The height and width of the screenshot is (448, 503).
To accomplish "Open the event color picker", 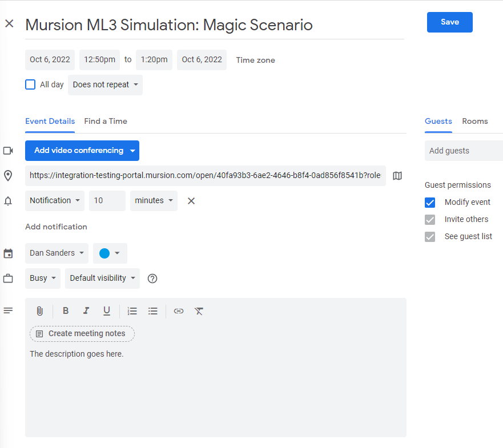I will point(110,253).
